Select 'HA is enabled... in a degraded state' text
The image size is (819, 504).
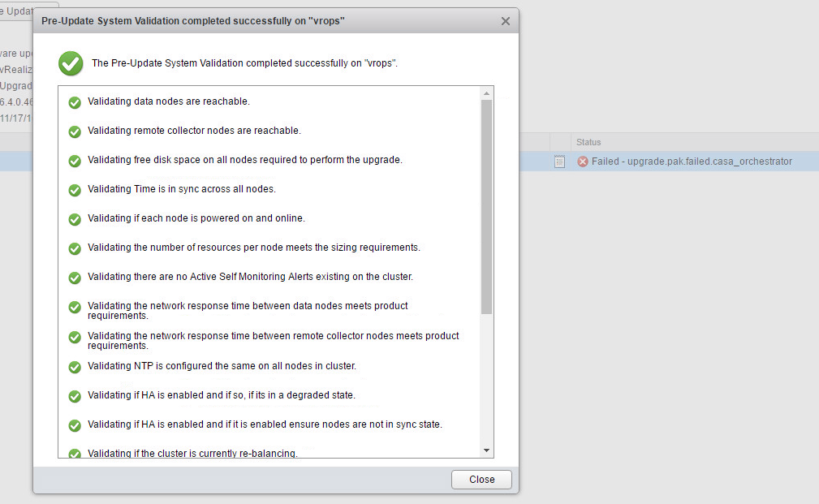222,395
